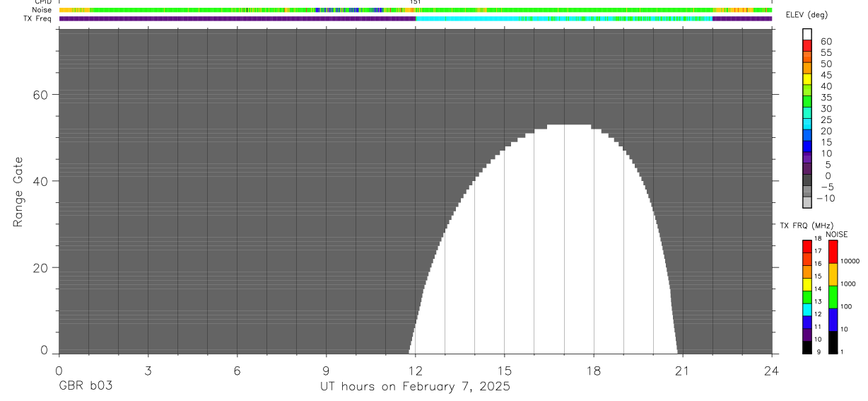Click the cyan swatch between TX FRQ 12 and 13
Viewport: 868px width, 401px height.
[807, 309]
